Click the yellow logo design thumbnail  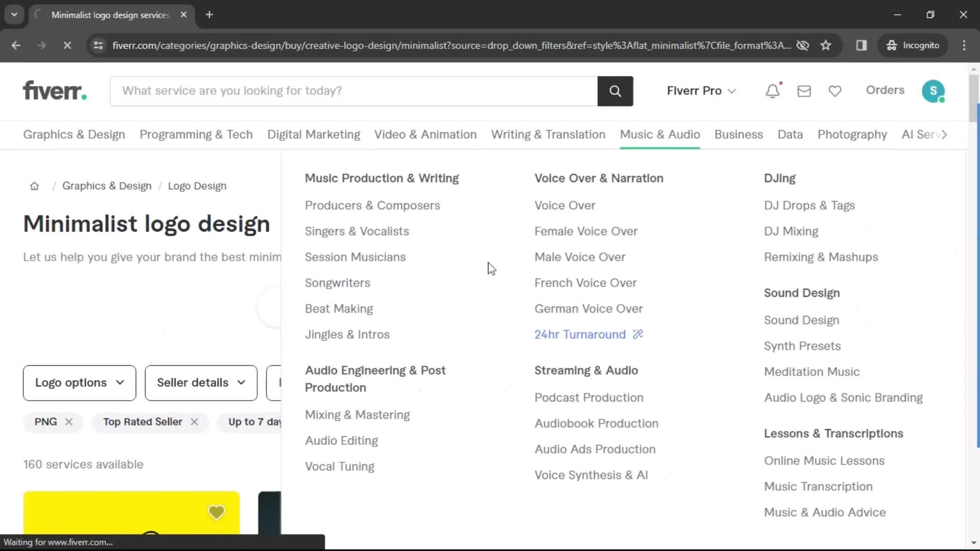click(131, 513)
